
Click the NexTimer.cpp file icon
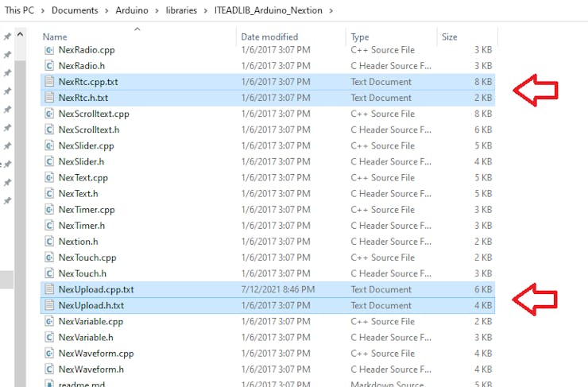(x=49, y=209)
